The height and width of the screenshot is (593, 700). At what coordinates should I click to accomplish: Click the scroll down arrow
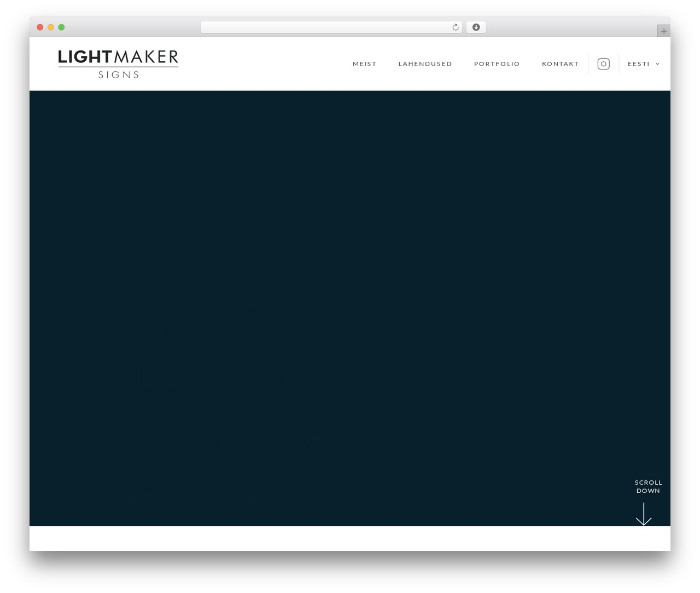click(x=644, y=514)
